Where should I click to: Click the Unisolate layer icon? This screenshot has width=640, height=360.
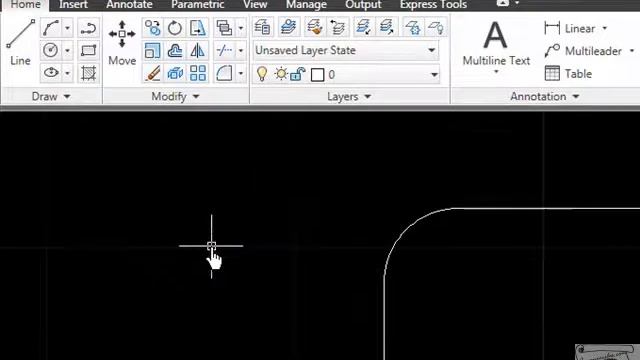387,27
